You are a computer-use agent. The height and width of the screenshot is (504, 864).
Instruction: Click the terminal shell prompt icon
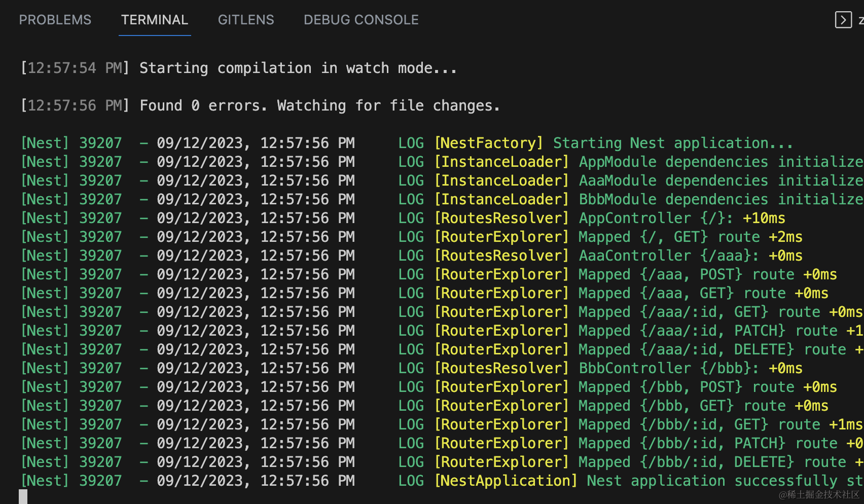(843, 20)
